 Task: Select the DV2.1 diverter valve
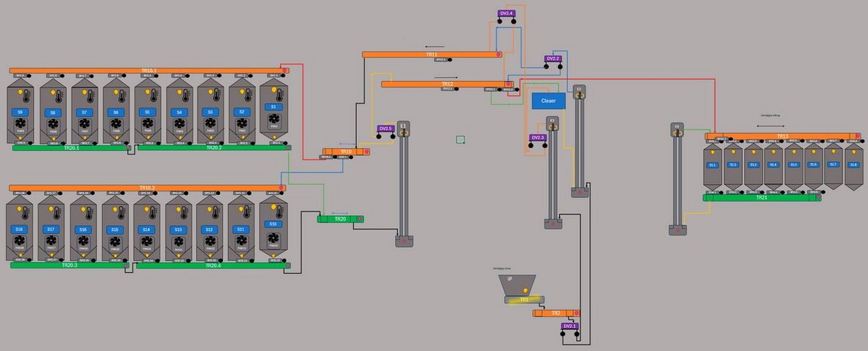click(570, 326)
